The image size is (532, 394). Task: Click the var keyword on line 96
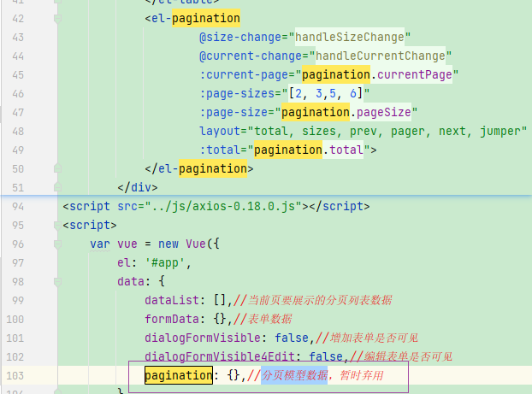coord(100,244)
